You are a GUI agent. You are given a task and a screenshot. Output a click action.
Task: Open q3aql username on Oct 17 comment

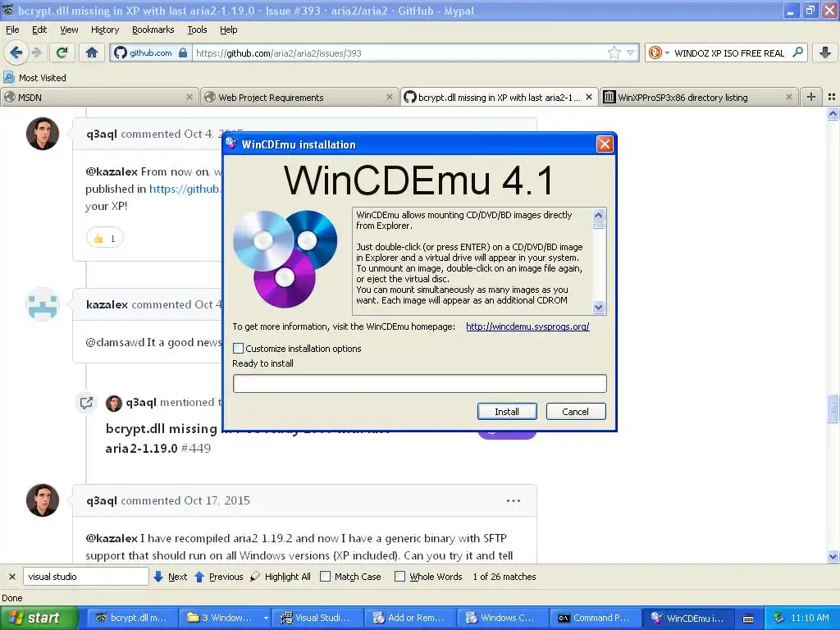pyautogui.click(x=101, y=500)
